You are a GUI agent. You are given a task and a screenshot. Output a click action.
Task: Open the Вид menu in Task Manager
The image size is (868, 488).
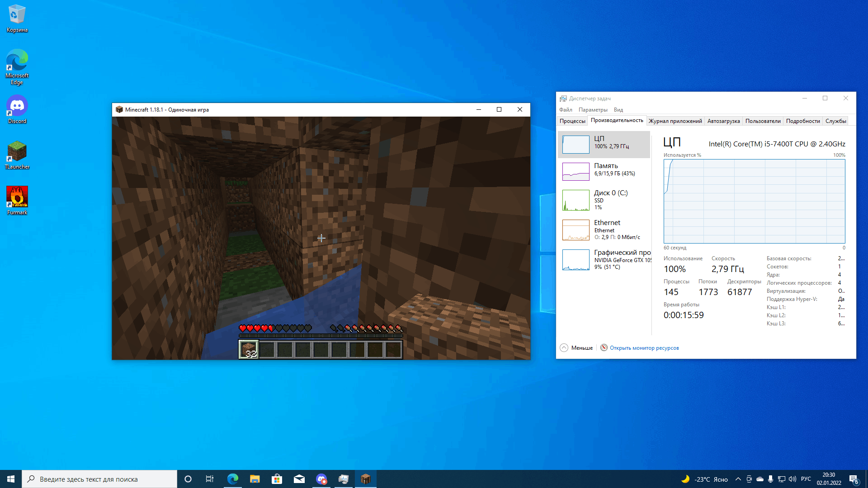pyautogui.click(x=618, y=110)
